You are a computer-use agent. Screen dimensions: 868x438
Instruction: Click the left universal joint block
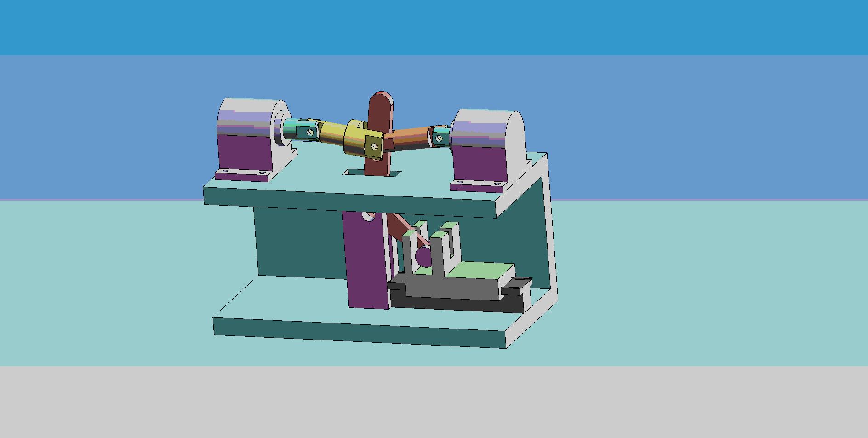coord(308,132)
